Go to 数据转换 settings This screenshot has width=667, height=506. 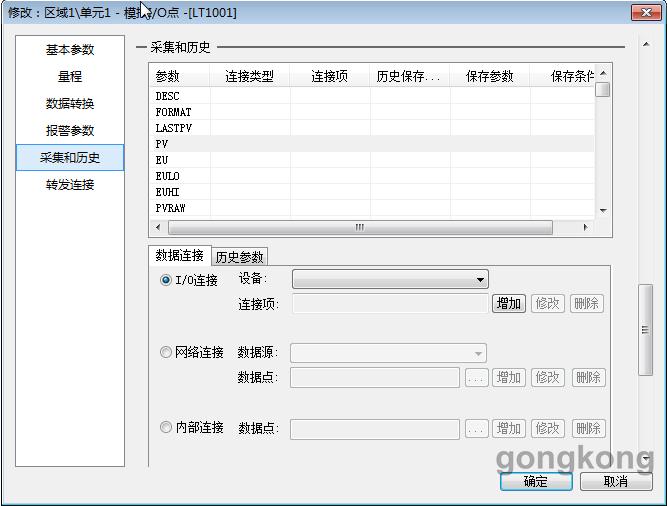(x=70, y=104)
